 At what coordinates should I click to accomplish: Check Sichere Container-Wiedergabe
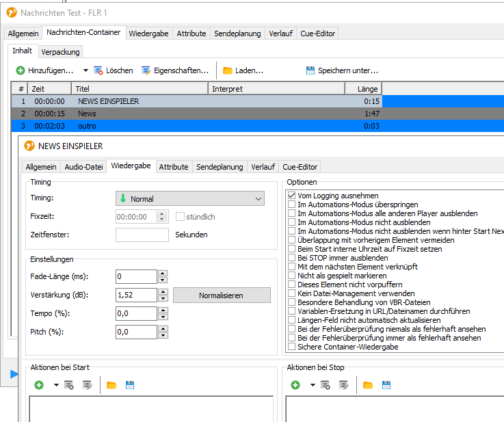click(291, 347)
